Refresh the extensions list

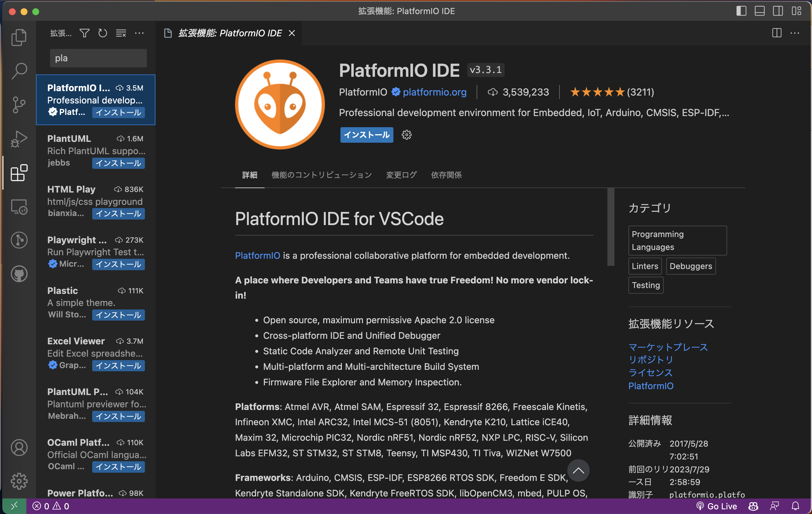pyautogui.click(x=102, y=33)
